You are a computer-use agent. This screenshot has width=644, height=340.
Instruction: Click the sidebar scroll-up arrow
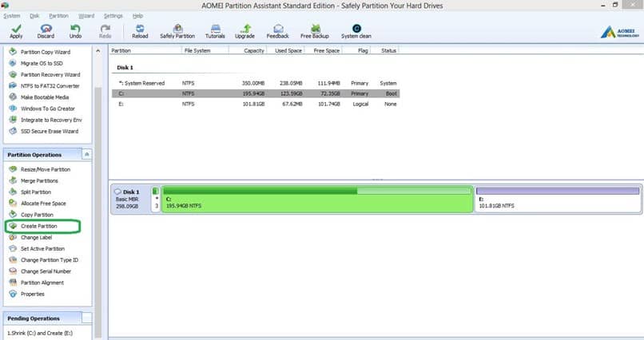[97, 51]
